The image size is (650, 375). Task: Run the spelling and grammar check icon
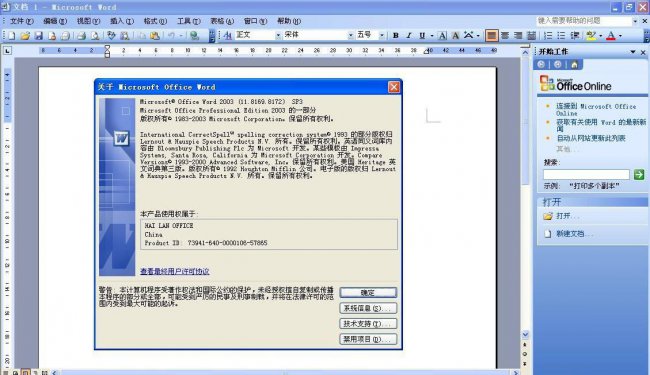click(111, 36)
